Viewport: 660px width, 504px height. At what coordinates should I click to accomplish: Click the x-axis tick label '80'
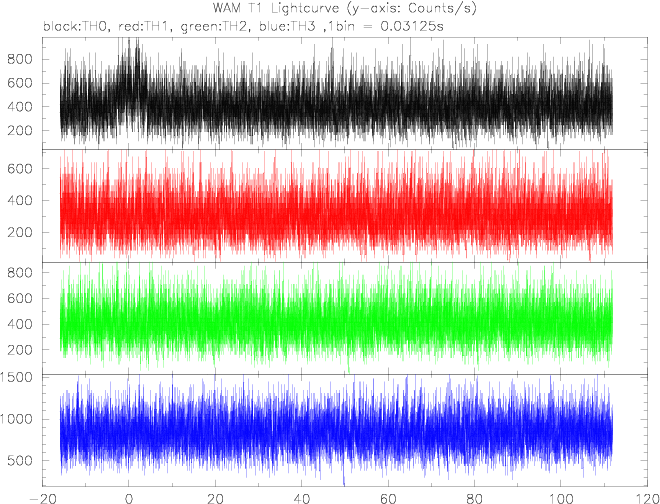474,498
